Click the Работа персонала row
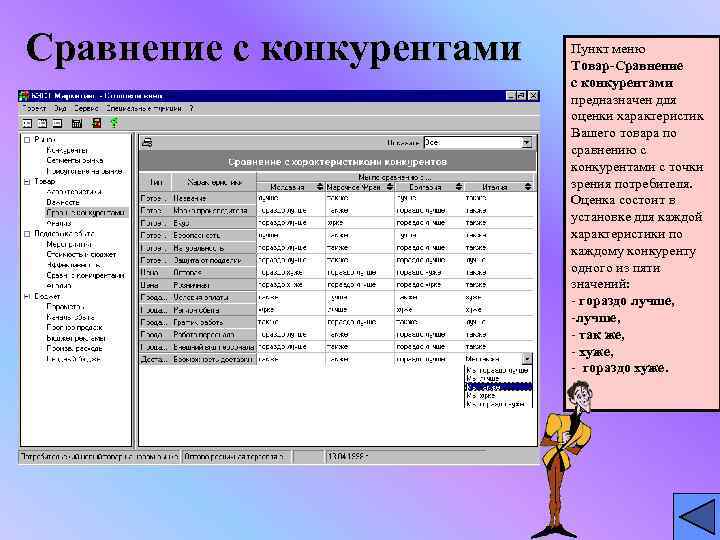Image resolution: width=720 pixels, height=540 pixels. (214, 335)
